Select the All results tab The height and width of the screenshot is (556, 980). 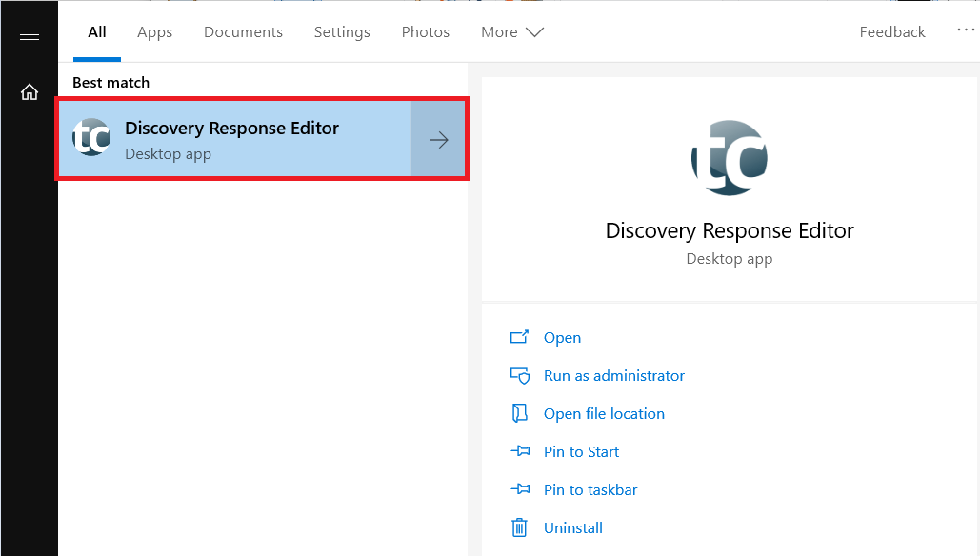[x=97, y=32]
